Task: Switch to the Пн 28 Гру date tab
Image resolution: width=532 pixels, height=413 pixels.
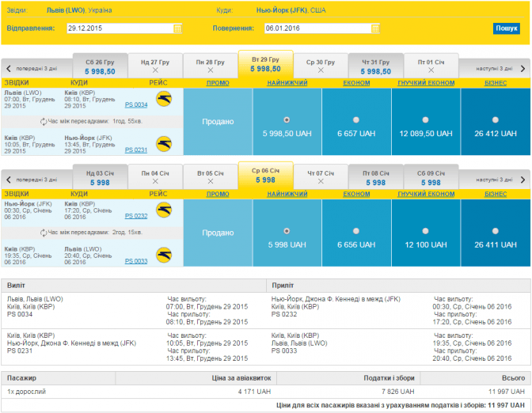Action: (x=211, y=66)
